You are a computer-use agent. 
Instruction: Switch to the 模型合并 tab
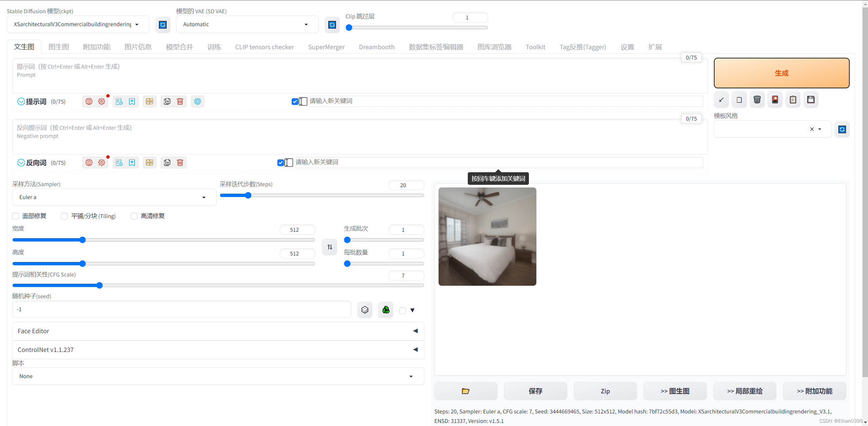coord(180,47)
